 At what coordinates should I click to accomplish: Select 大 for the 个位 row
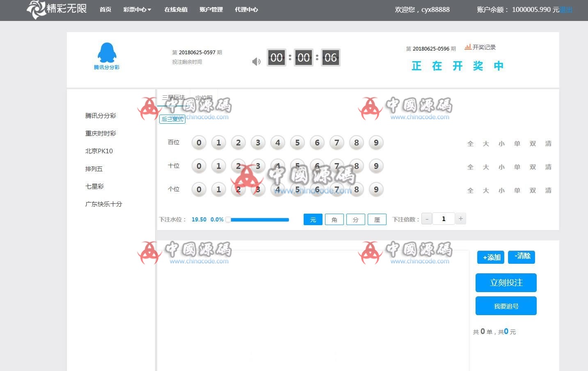point(486,191)
